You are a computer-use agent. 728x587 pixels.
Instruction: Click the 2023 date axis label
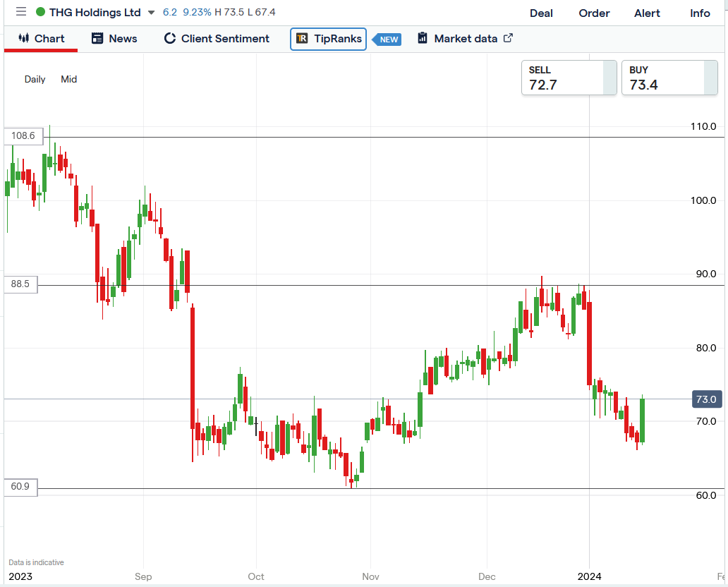(x=20, y=577)
